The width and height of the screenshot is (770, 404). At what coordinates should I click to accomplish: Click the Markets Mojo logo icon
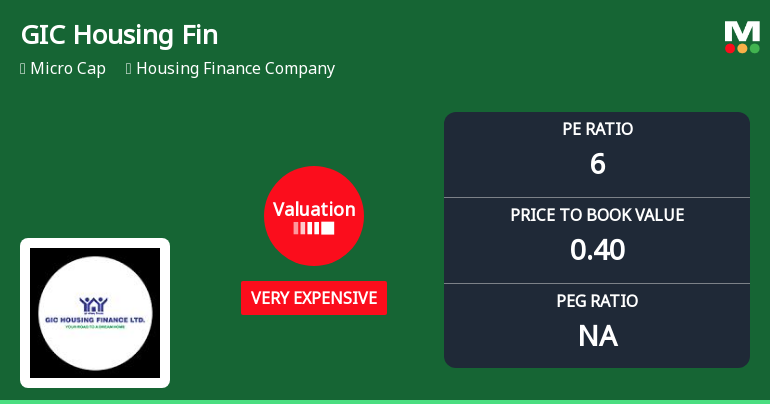point(742,36)
